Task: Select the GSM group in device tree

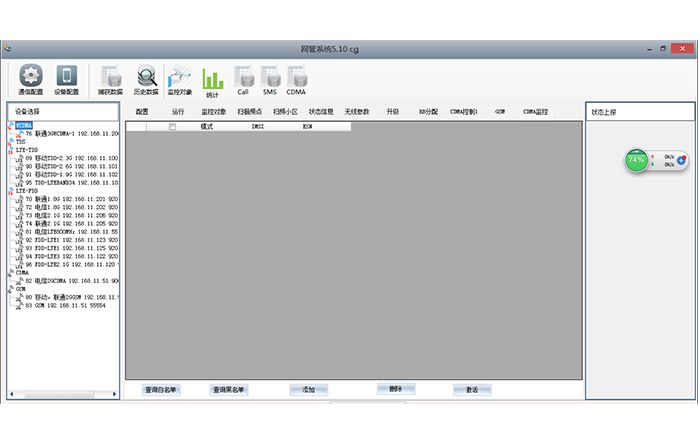Action: pyautogui.click(x=21, y=288)
